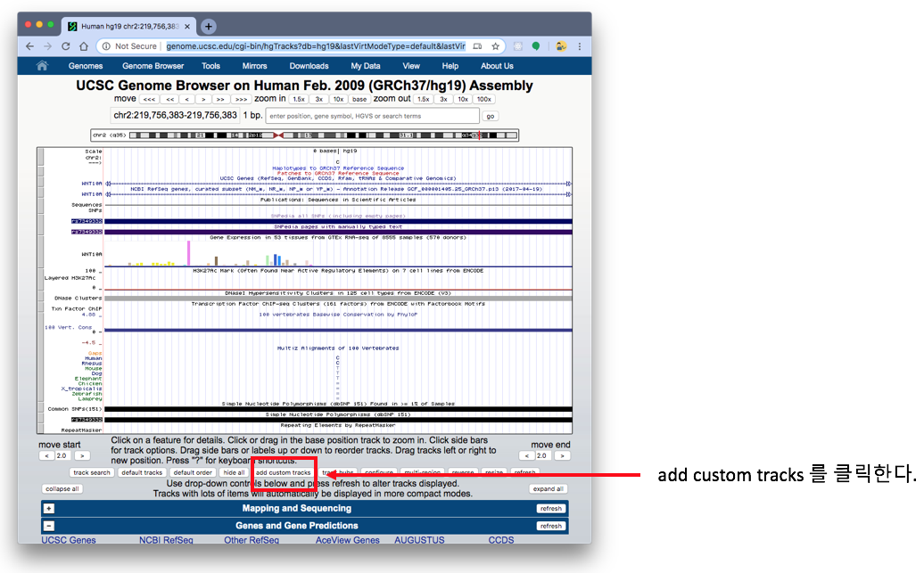Click the move end < button
Image resolution: width=924 pixels, height=573 pixels.
pyautogui.click(x=525, y=455)
